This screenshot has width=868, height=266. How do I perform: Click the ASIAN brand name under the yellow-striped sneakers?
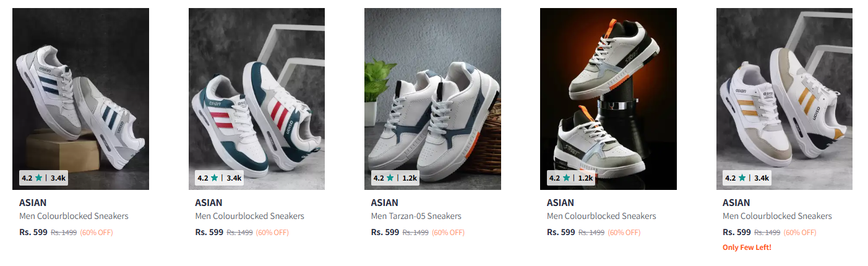tap(736, 202)
